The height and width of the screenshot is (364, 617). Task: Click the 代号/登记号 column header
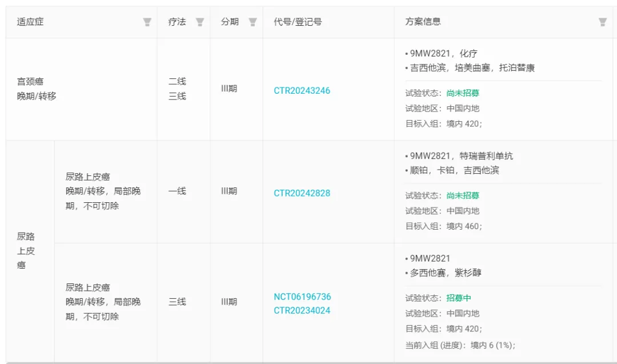[x=298, y=22]
